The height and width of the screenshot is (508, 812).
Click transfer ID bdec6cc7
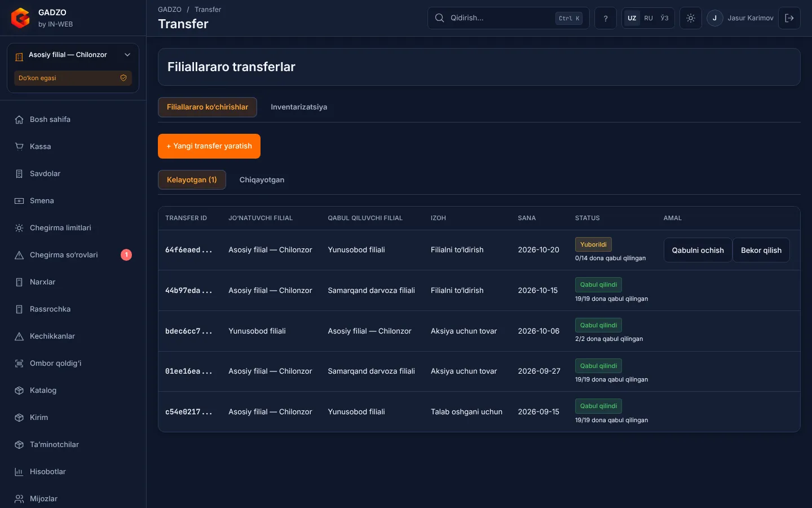(188, 331)
